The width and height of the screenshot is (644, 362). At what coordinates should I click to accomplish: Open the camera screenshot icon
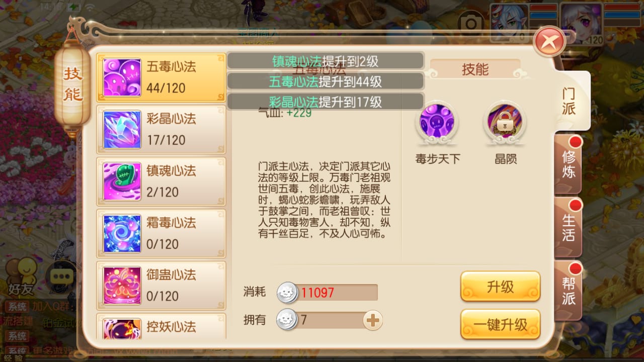point(471,23)
